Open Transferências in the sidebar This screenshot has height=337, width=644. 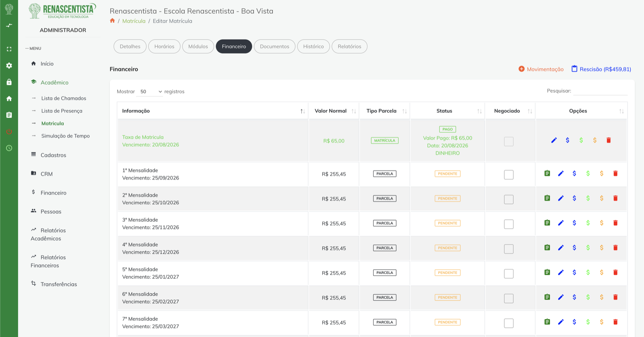pos(59,284)
